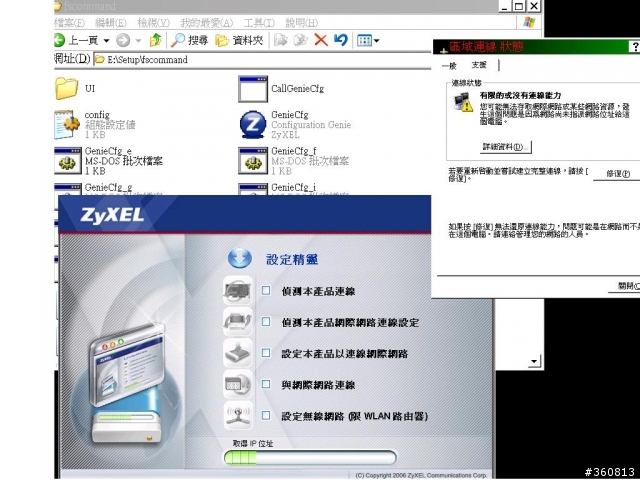Select the CallGenieCfg application icon
640x480 pixels.
(x=253, y=89)
